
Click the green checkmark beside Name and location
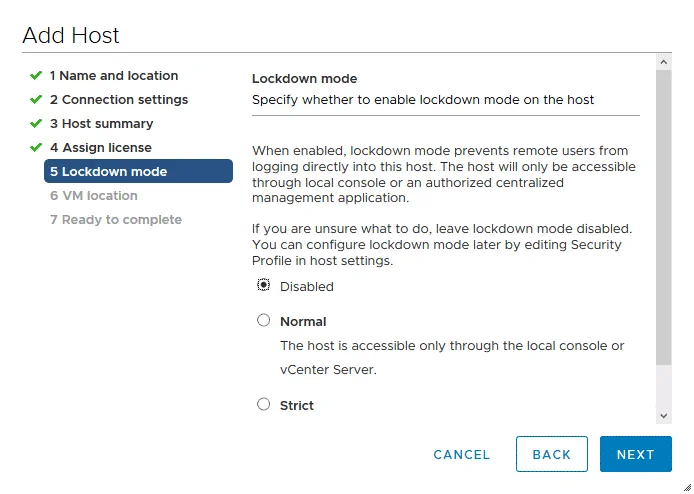click(36, 76)
